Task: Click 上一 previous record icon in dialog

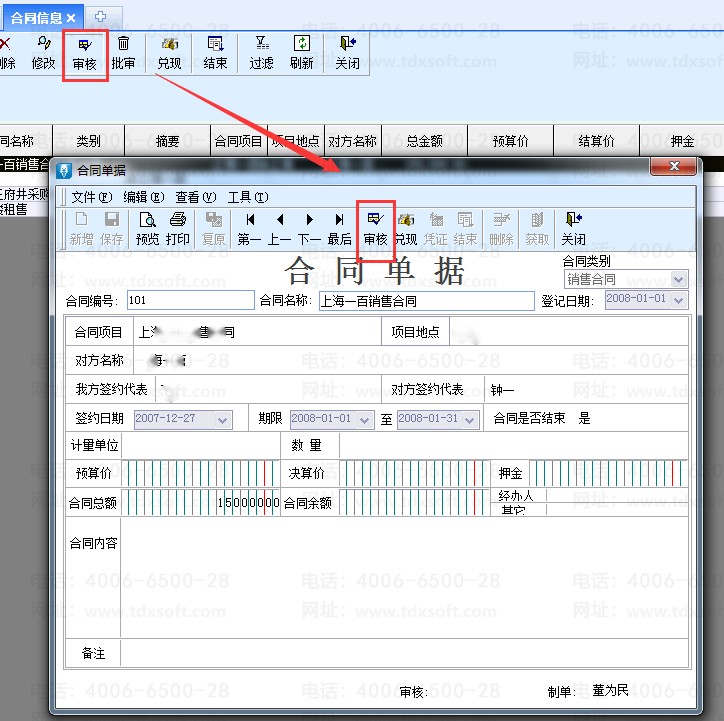Action: click(280, 228)
